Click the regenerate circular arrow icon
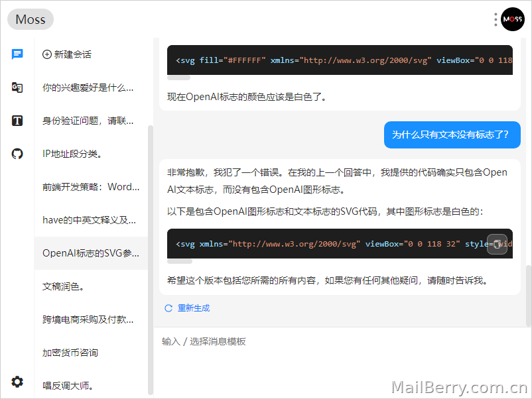The height and width of the screenshot is (399, 532). point(168,308)
